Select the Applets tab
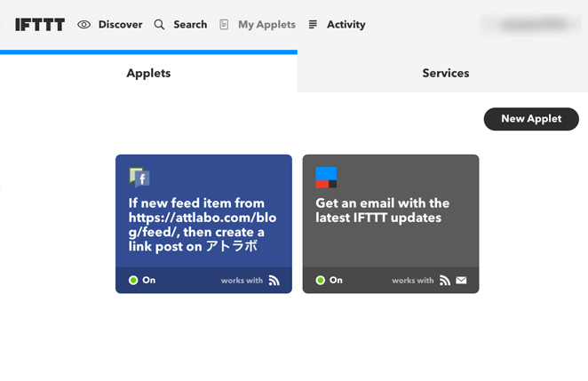 coord(148,73)
